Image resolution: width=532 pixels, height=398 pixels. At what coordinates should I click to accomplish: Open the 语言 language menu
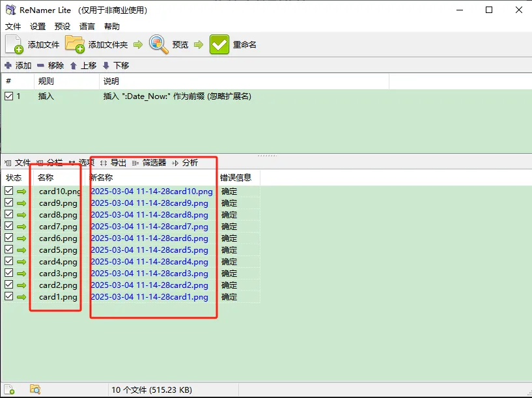87,27
